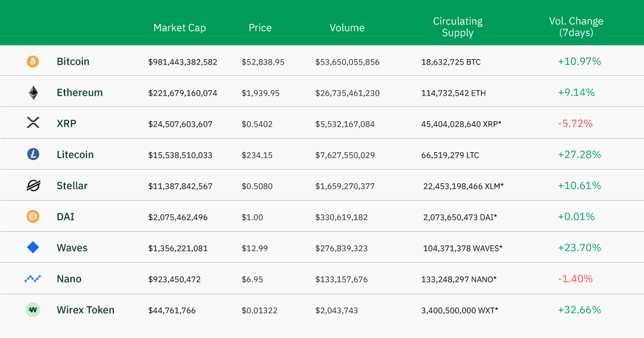The image size is (644, 338).
Task: Click the Bitcoin orange coin icon
Action: coord(33,62)
